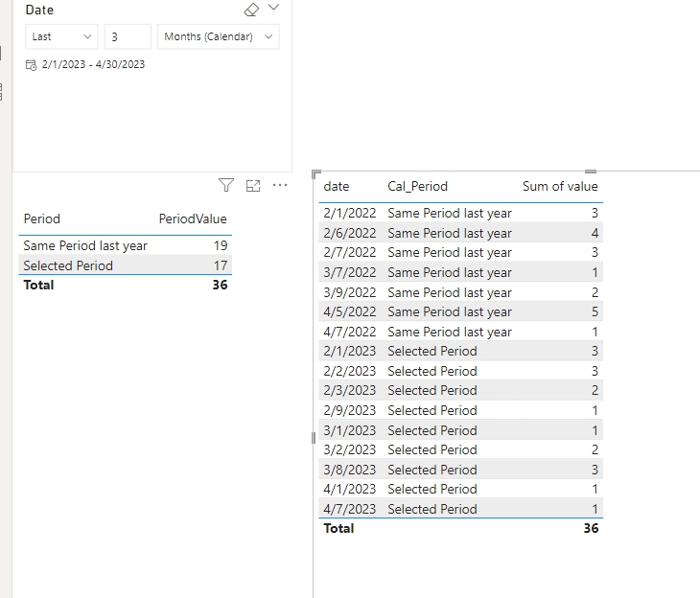Click the calendar icon beside date range
700x598 pixels.
click(x=31, y=65)
